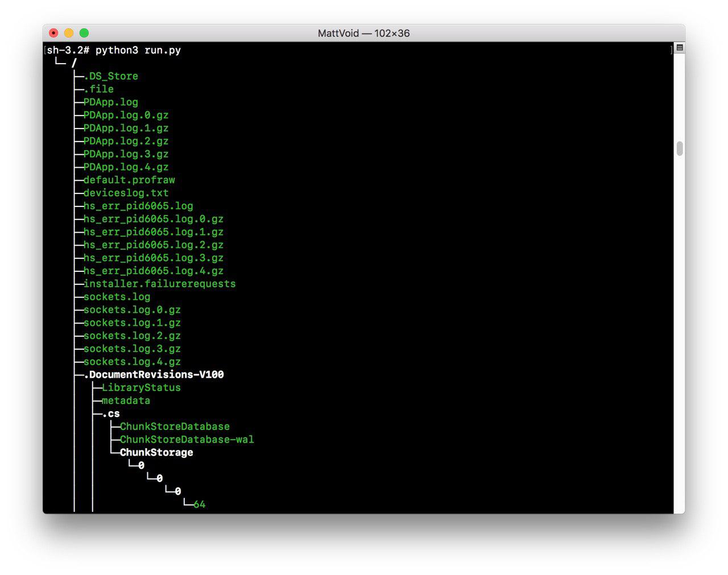Click 'hs_err_pid6065.log.2.gz' entry
728x575 pixels.
154,245
